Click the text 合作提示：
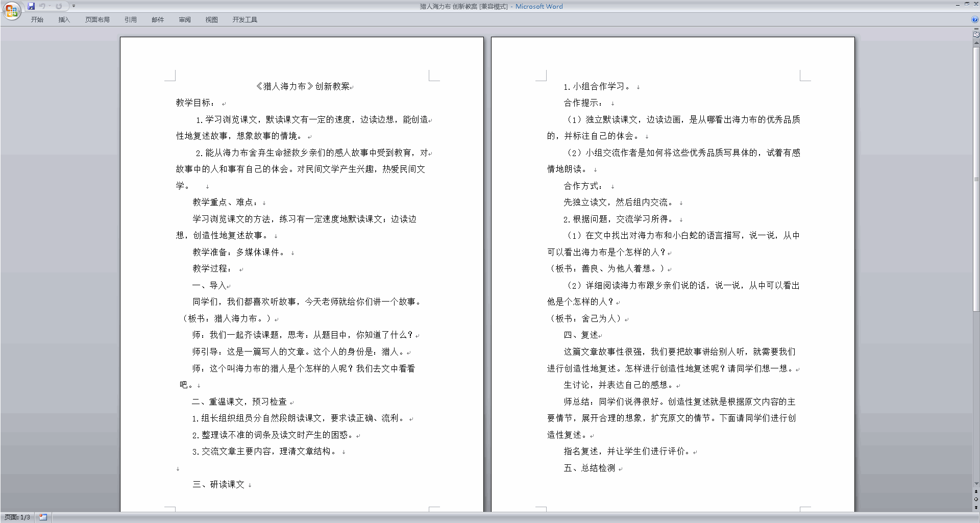 coord(584,103)
